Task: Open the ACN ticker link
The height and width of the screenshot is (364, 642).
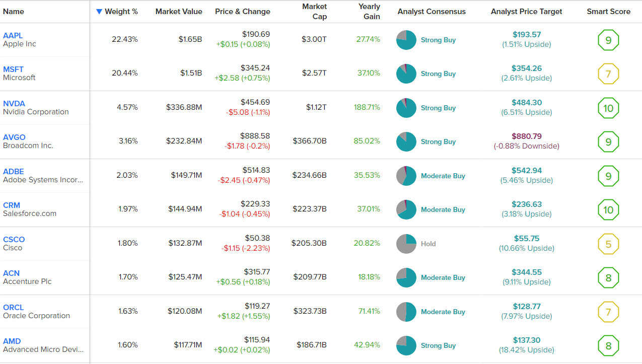Action: 12,273
